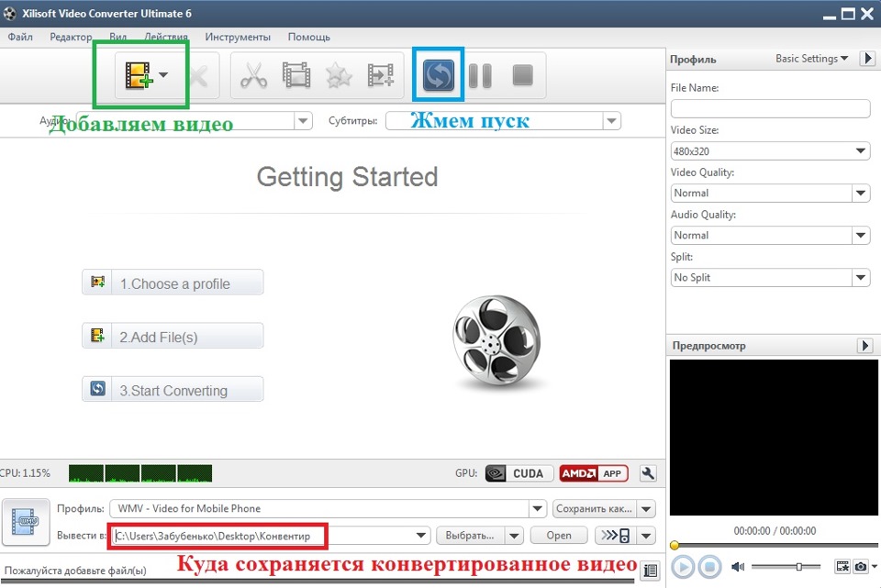This screenshot has width=881, height=588.
Task: Open the transfer to device dropdown arrow
Action: pos(646,536)
